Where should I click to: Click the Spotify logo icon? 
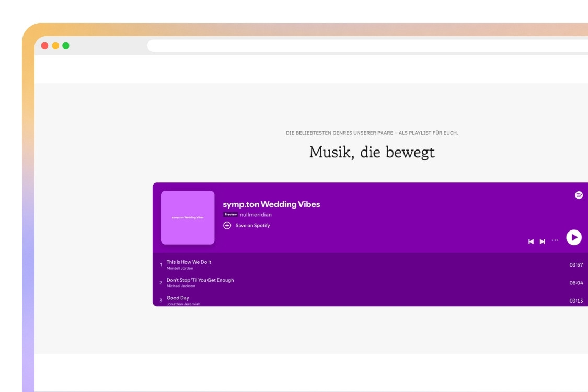tap(579, 195)
